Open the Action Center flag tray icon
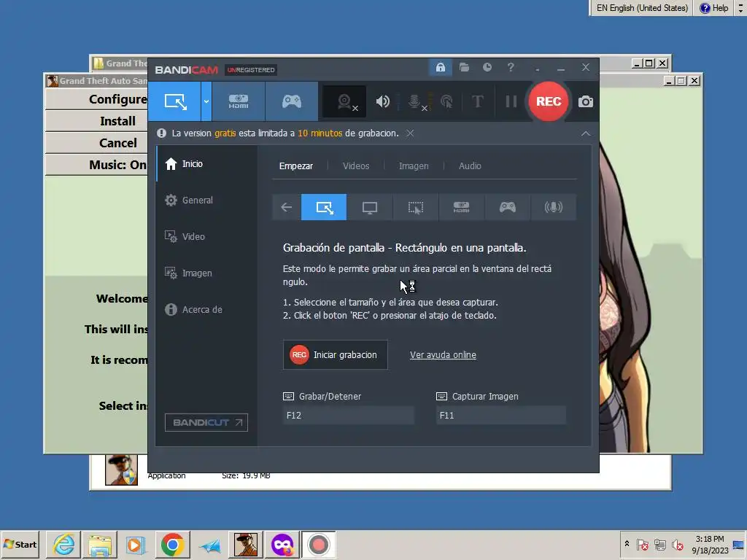 [x=642, y=545]
